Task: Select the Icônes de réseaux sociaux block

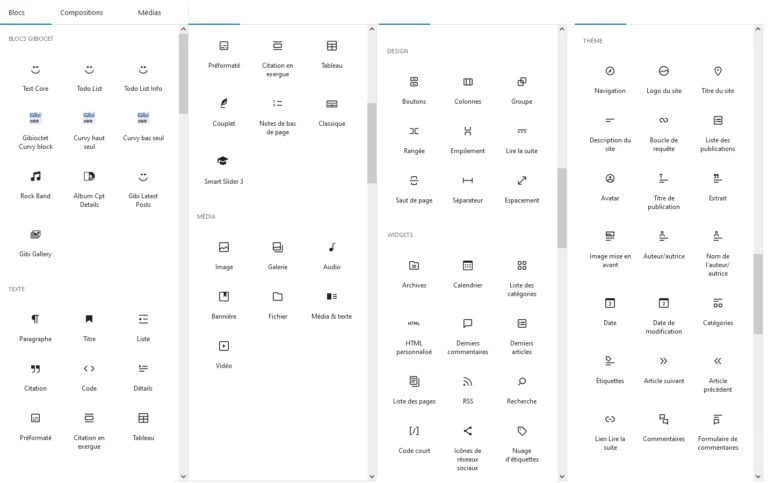Action: tap(468, 448)
